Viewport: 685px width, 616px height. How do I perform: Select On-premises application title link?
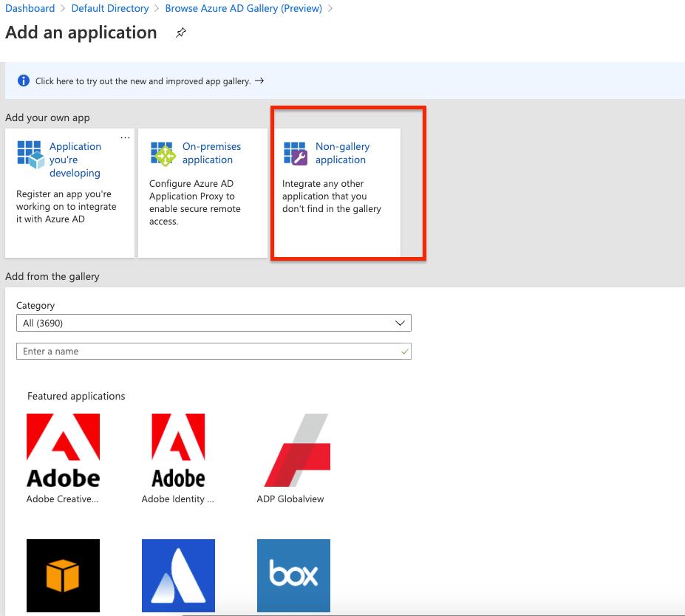tap(212, 153)
